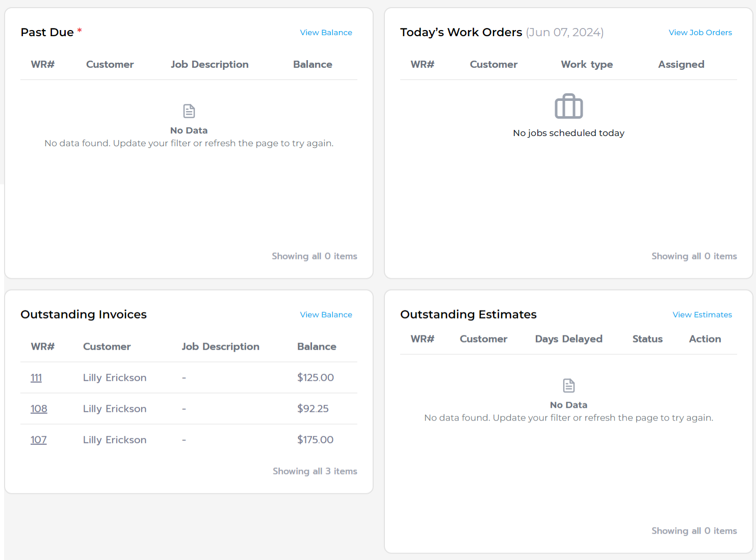The image size is (756, 560).
Task: Click the No Data icon in Outstanding Estimates
Action: click(568, 385)
